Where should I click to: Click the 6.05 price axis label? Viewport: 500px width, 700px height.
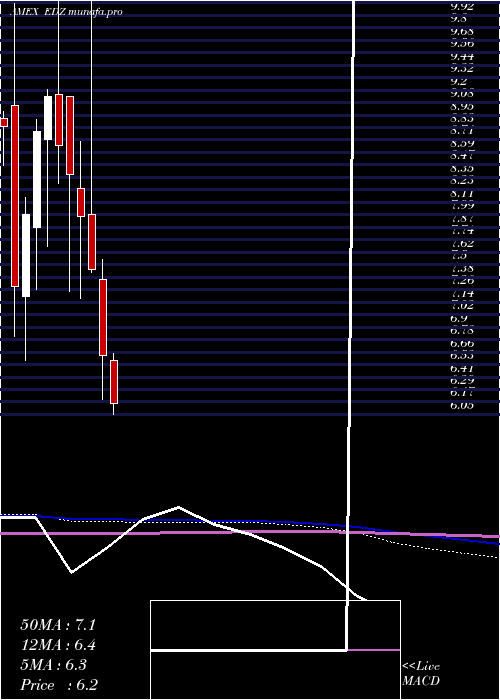click(462, 406)
